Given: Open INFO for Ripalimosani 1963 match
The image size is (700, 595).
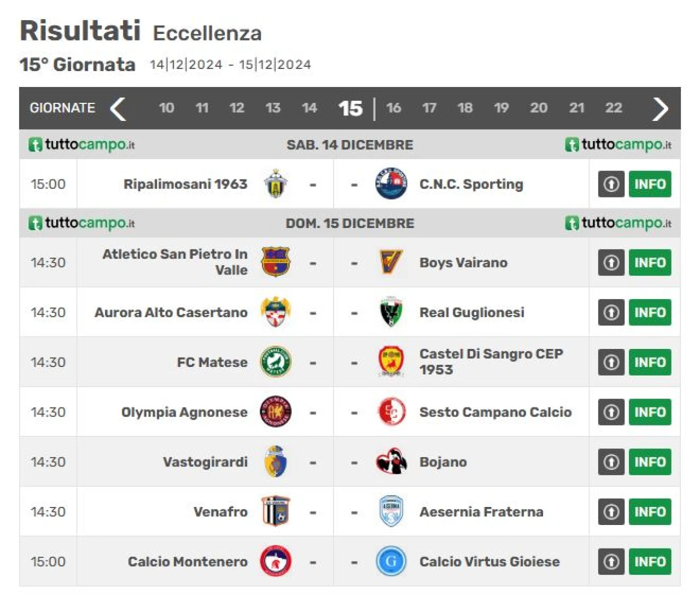Looking at the screenshot, I should pyautogui.click(x=650, y=184).
